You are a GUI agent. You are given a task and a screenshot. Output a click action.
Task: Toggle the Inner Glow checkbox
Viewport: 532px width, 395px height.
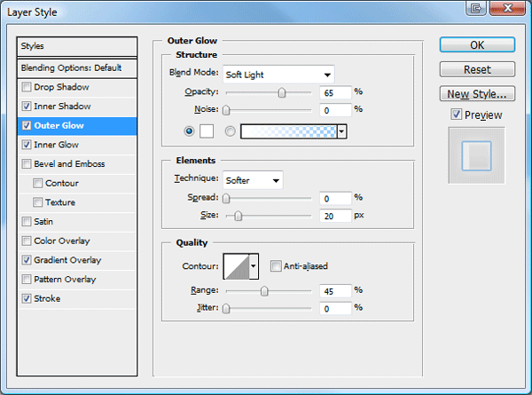pyautogui.click(x=27, y=145)
